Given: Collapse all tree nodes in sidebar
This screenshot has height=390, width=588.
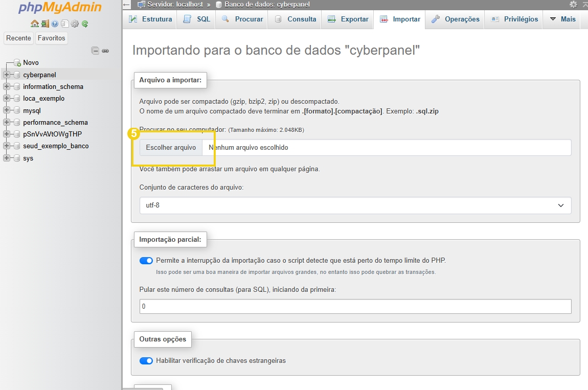Looking at the screenshot, I should [x=96, y=51].
